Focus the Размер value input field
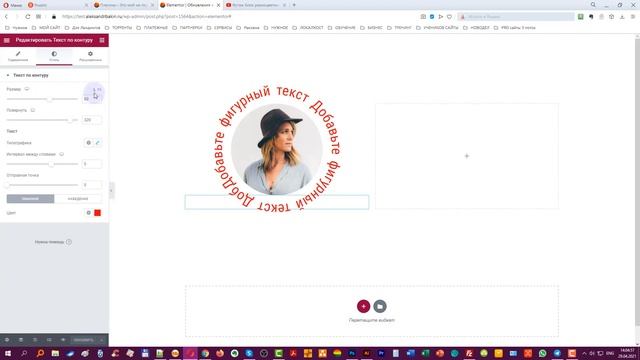This screenshot has height=360, width=640. coord(92,99)
